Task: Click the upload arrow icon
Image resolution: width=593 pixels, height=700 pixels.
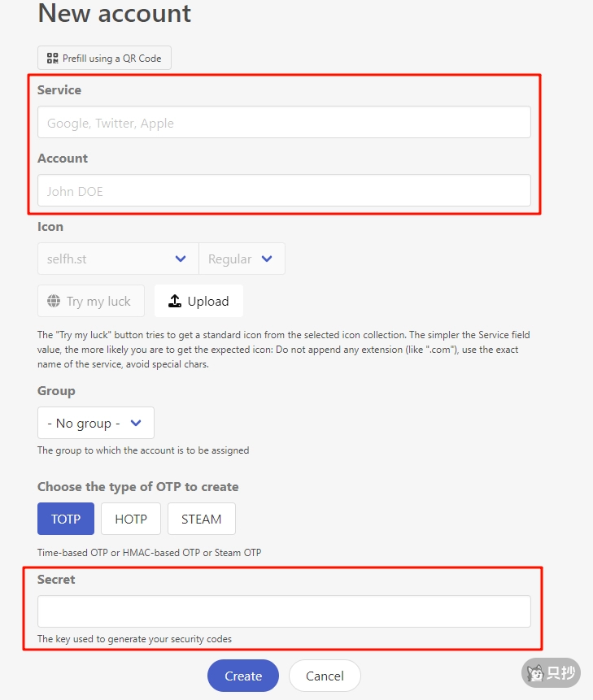Action: tap(175, 302)
